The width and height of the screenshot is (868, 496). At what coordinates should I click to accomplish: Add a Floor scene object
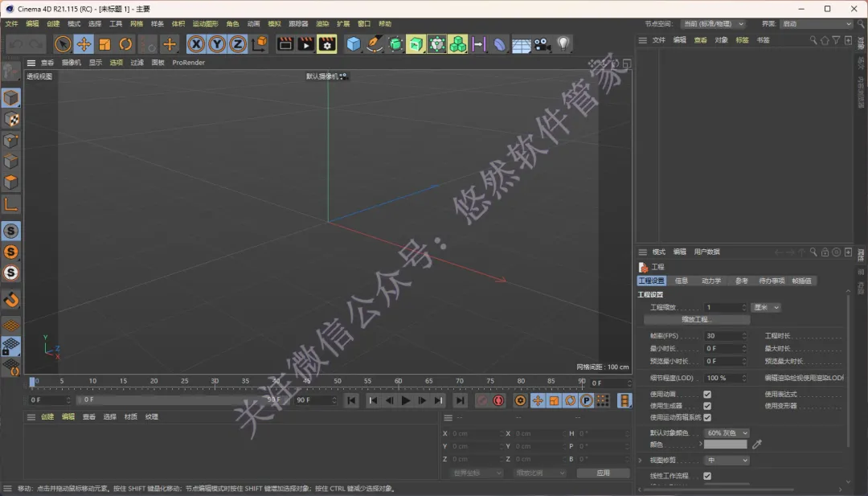click(x=521, y=45)
